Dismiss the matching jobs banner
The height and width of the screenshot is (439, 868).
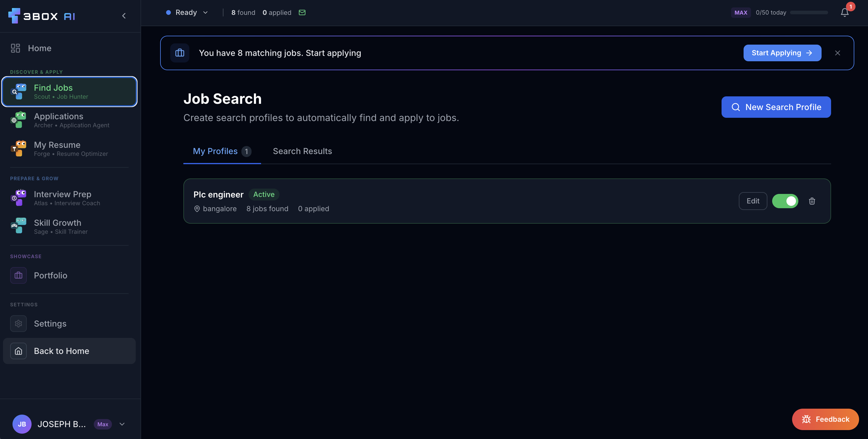[x=837, y=53]
